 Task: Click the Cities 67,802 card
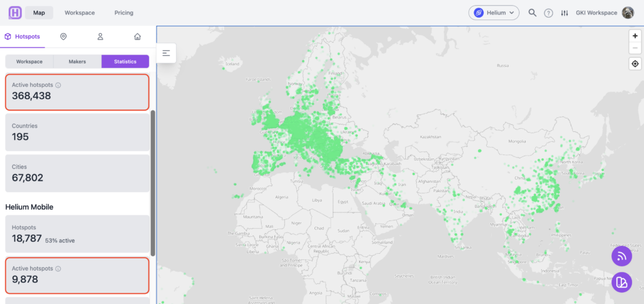(x=77, y=173)
